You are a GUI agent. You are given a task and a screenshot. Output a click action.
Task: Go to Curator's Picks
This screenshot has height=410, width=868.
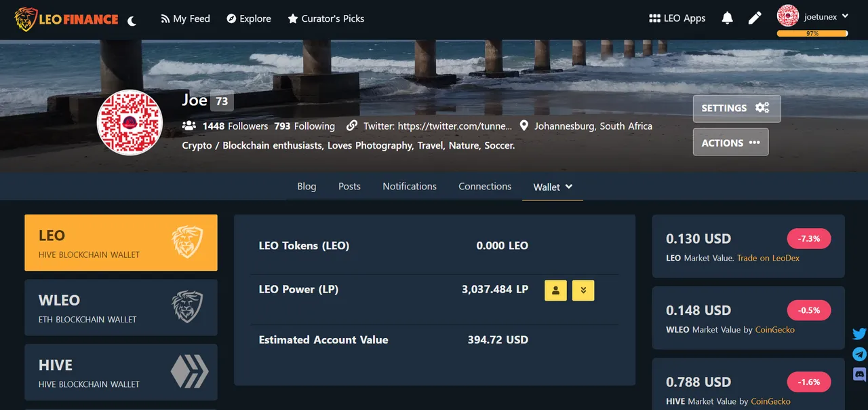(326, 18)
